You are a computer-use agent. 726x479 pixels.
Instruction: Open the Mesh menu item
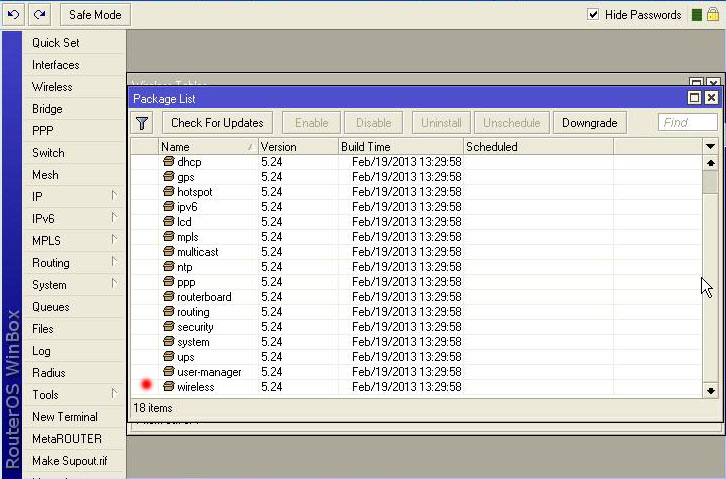click(x=74, y=174)
